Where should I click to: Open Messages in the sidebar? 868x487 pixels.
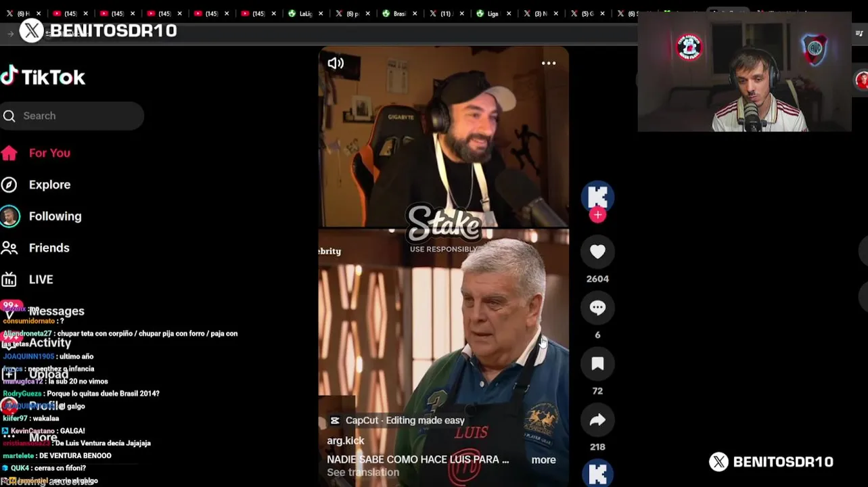[57, 311]
